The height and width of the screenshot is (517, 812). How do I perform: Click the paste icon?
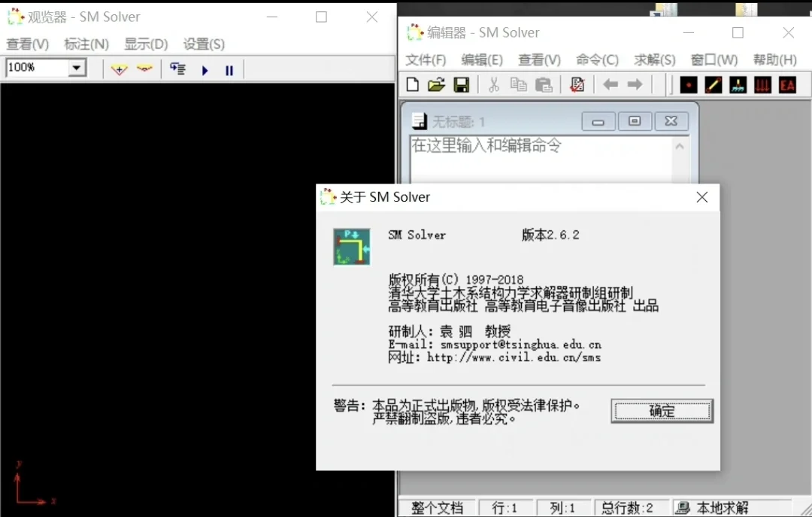(x=543, y=84)
